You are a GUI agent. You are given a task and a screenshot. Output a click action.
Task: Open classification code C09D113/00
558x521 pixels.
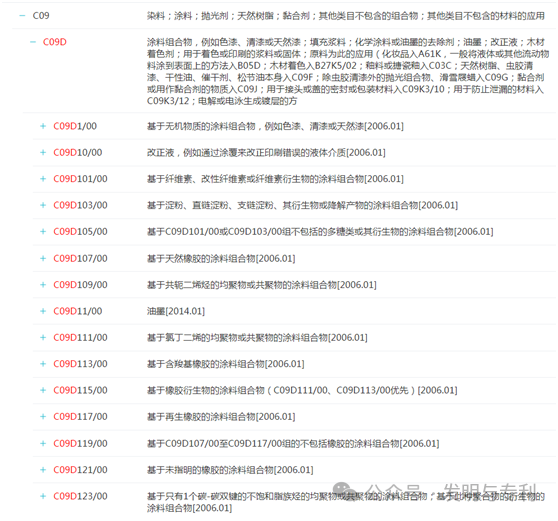[80, 364]
